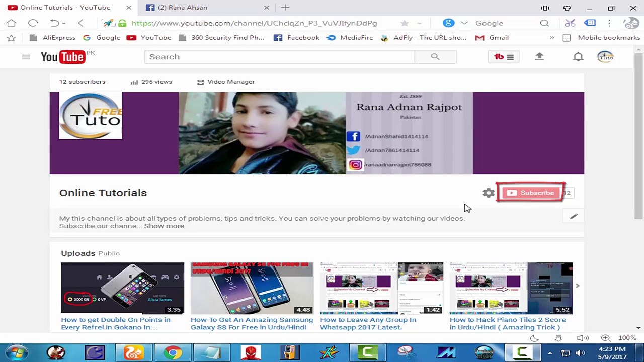Reload the page
644x362 pixels.
pos(33,23)
